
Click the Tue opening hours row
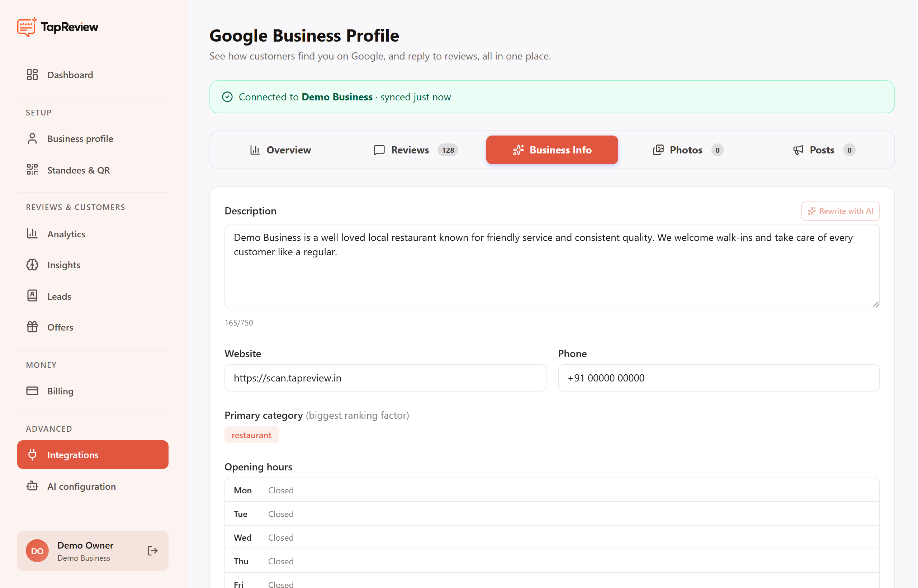pos(552,514)
